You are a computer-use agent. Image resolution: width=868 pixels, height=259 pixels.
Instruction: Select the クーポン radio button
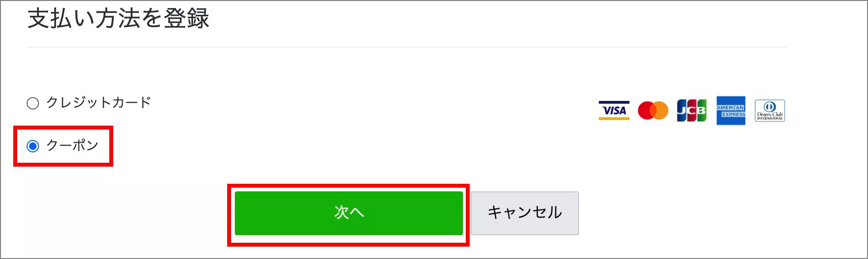pyautogui.click(x=33, y=146)
